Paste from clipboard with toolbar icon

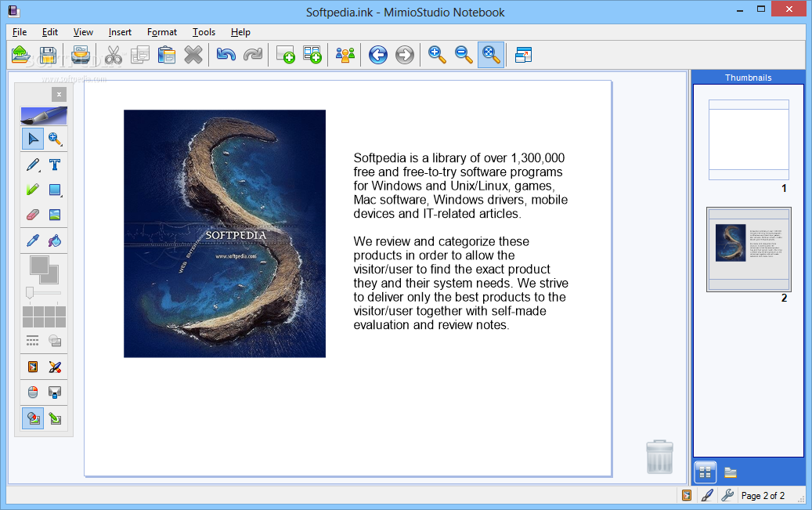[167, 54]
